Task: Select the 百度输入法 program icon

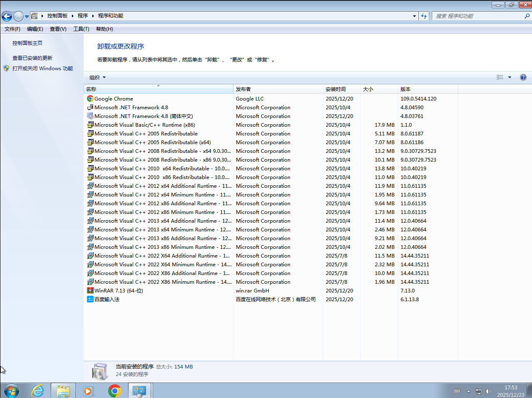Action: point(90,300)
